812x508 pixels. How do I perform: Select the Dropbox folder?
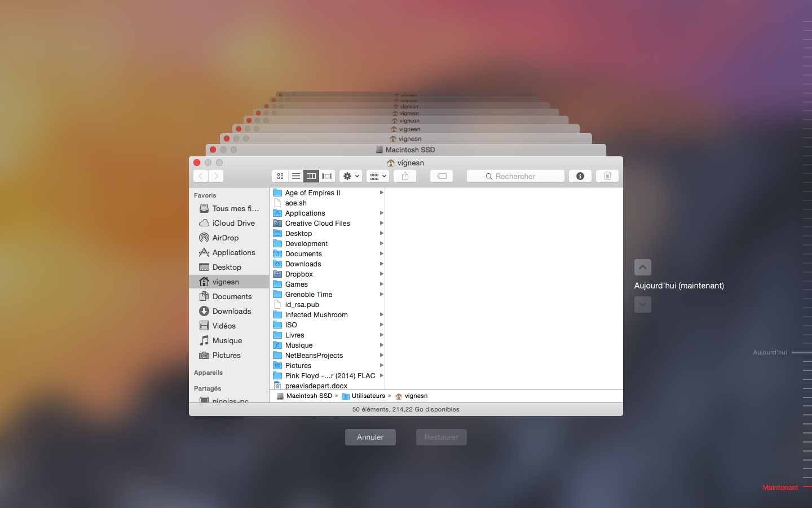pyautogui.click(x=328, y=274)
